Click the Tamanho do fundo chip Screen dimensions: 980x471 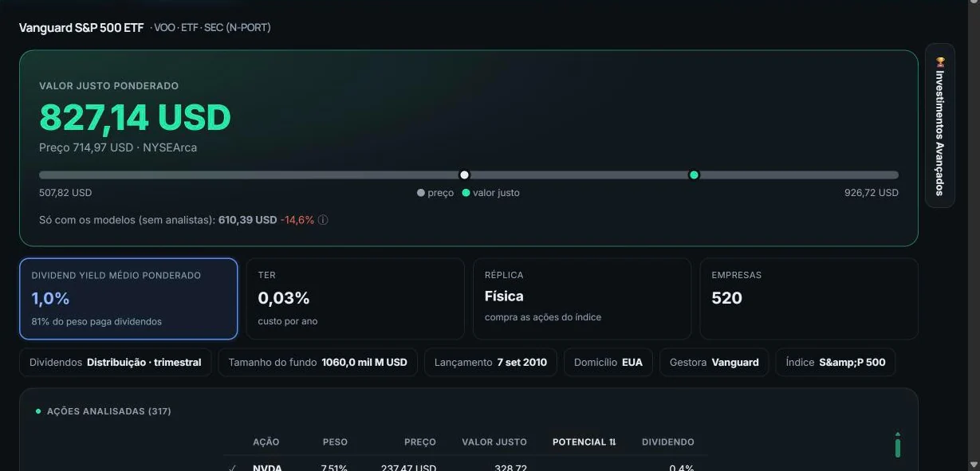pos(317,362)
